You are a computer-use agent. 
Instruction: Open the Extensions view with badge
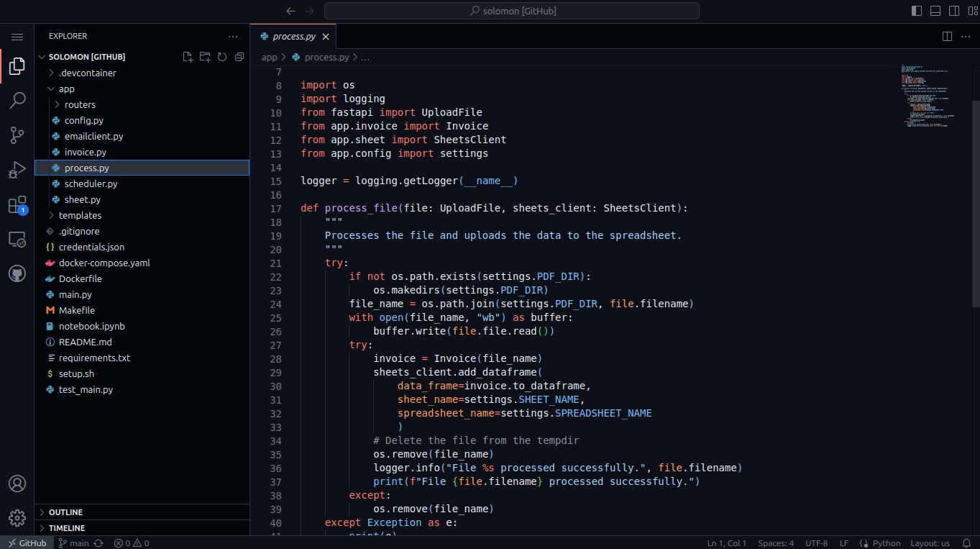(17, 205)
